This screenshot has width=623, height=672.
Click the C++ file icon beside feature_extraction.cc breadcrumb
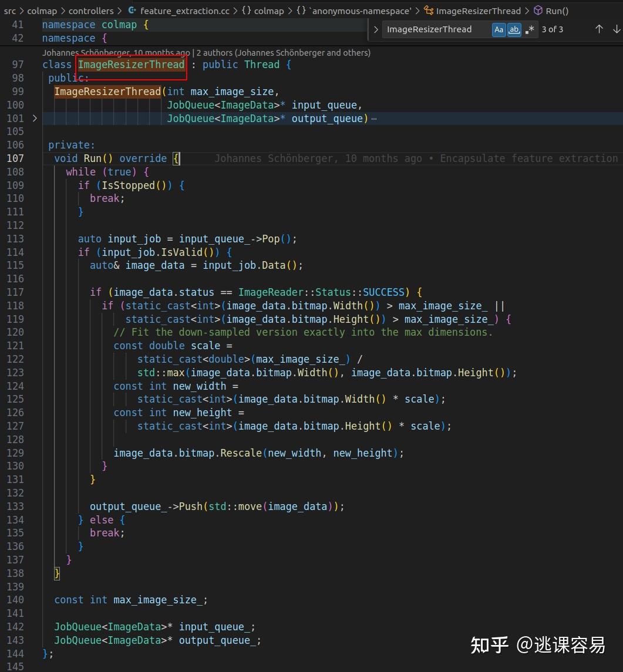[132, 11]
